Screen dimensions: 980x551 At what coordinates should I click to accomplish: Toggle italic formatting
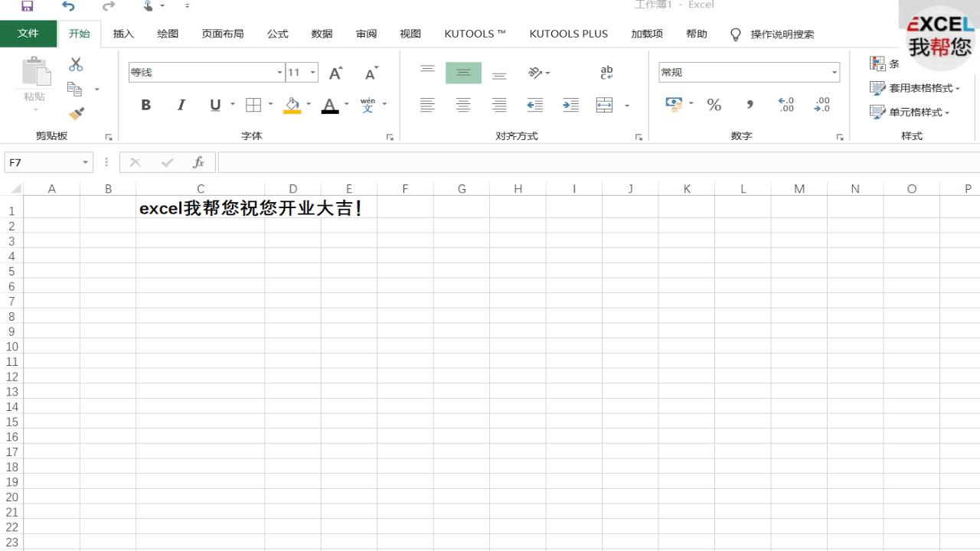tap(181, 105)
